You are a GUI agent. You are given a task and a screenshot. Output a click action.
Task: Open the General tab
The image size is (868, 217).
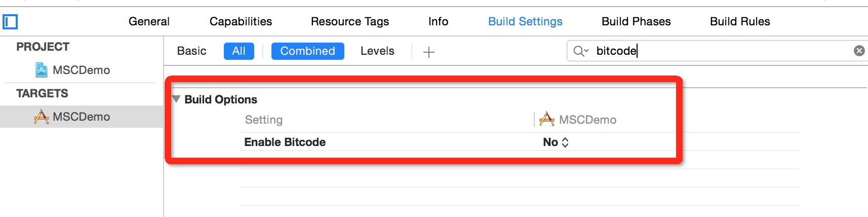pyautogui.click(x=149, y=21)
